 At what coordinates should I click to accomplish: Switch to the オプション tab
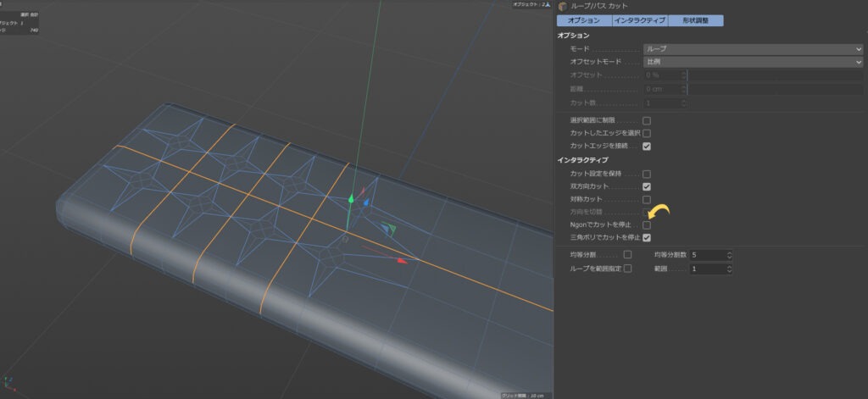(x=584, y=20)
